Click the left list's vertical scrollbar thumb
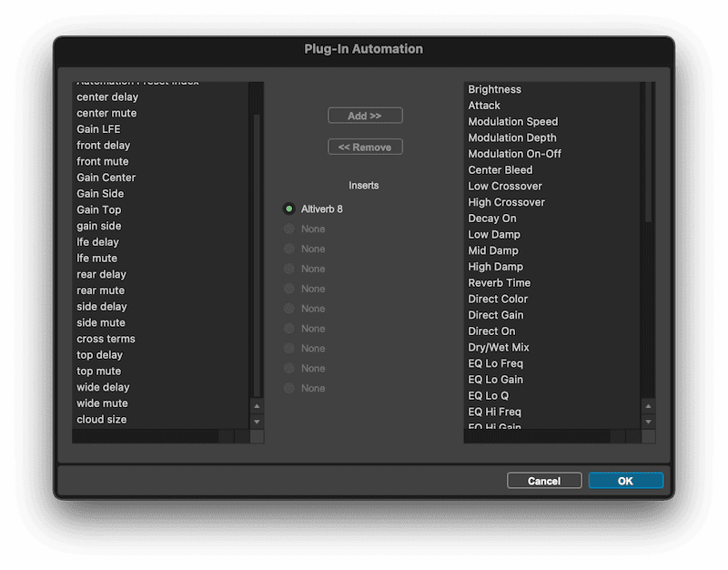Screen dimensions: 728x570 257,256
